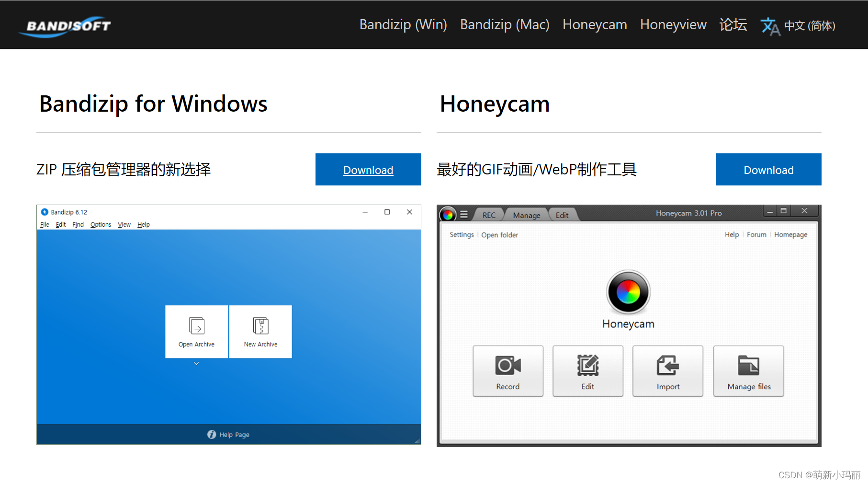868x484 pixels.
Task: Click the Help Page link in Bandizip
Action: coord(235,435)
